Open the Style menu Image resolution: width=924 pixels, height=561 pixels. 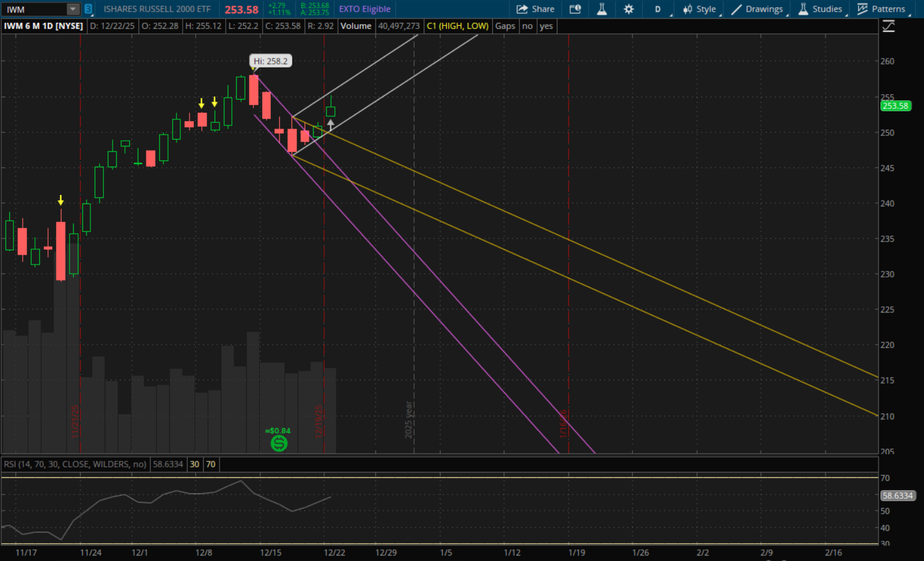(x=699, y=9)
